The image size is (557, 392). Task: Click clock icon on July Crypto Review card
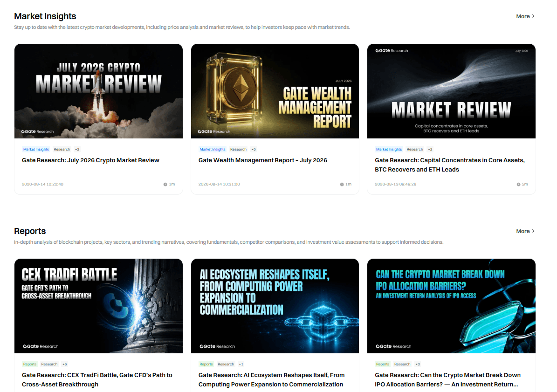click(165, 184)
